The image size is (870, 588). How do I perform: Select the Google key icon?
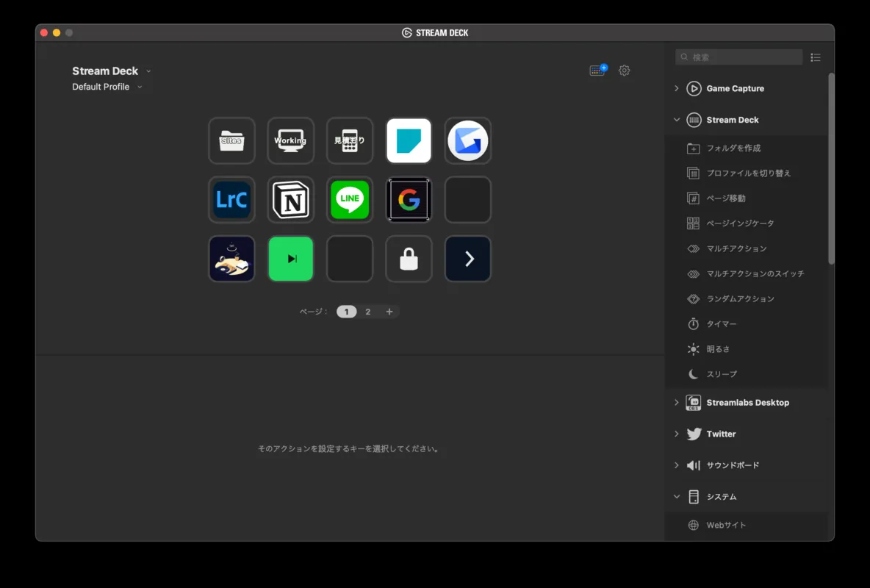[x=409, y=199]
